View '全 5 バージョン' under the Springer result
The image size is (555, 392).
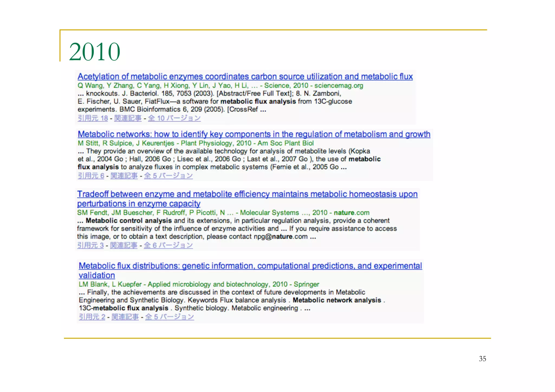click(169, 317)
